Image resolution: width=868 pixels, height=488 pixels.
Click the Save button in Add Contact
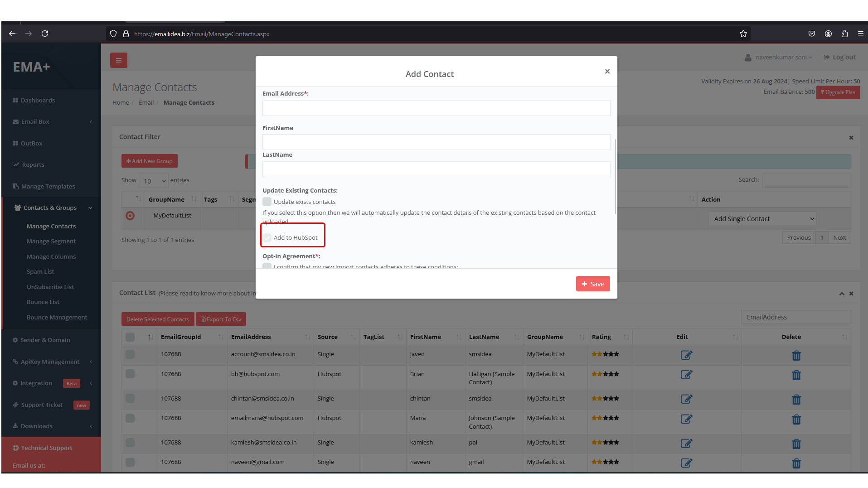coord(592,284)
